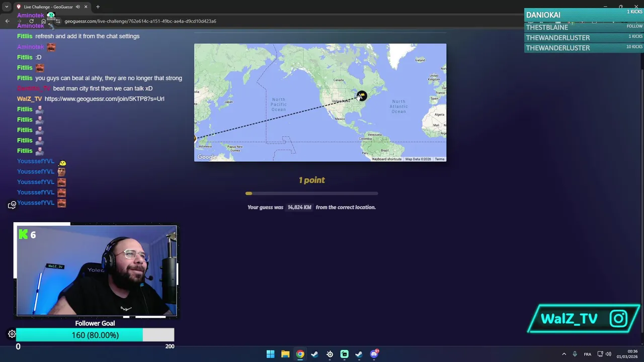Screen dimensions: 644x362
Task: Open the chat overlay settings icon
Action: [x=12, y=205]
